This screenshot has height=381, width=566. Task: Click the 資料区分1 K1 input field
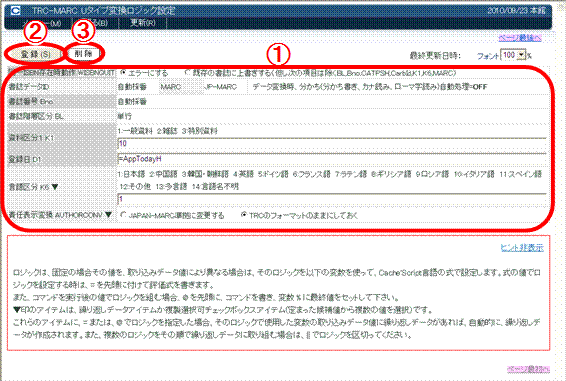click(x=332, y=143)
